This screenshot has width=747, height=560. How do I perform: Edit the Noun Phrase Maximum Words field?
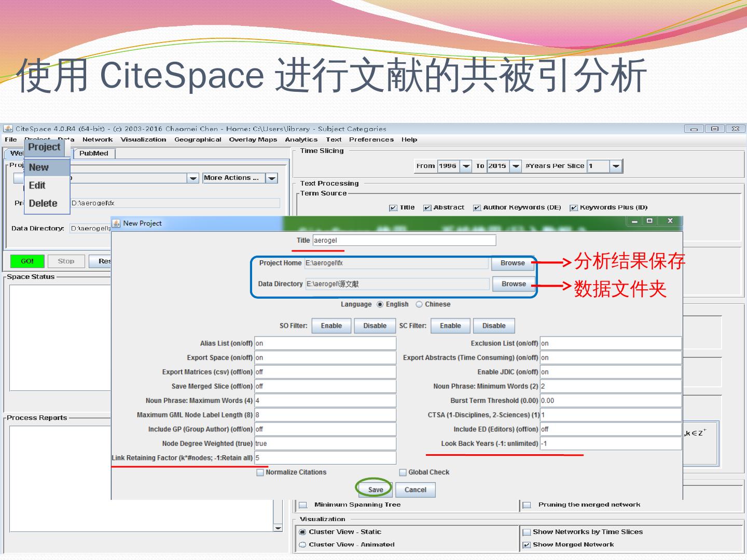[325, 401]
